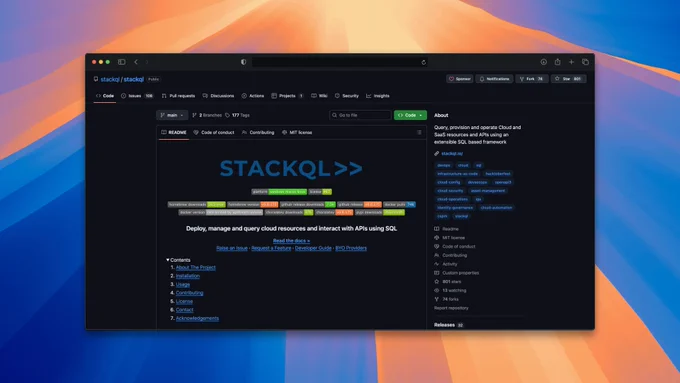This screenshot has width=680, height=383.
Task: Click the Notifications button
Action: coord(494,79)
